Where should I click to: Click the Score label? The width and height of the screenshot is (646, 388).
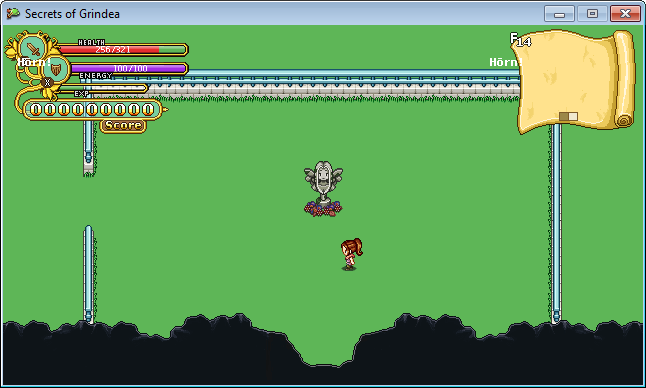[123, 125]
